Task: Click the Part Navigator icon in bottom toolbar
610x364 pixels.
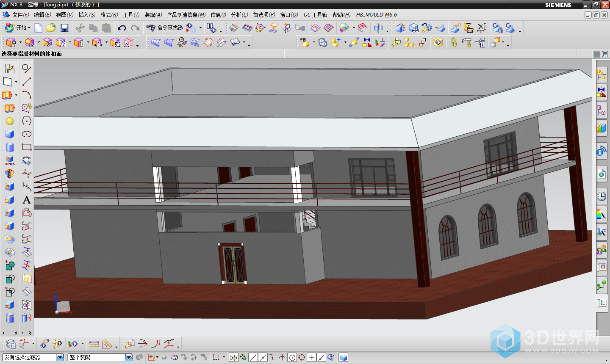Action: pyautogui.click(x=11, y=344)
